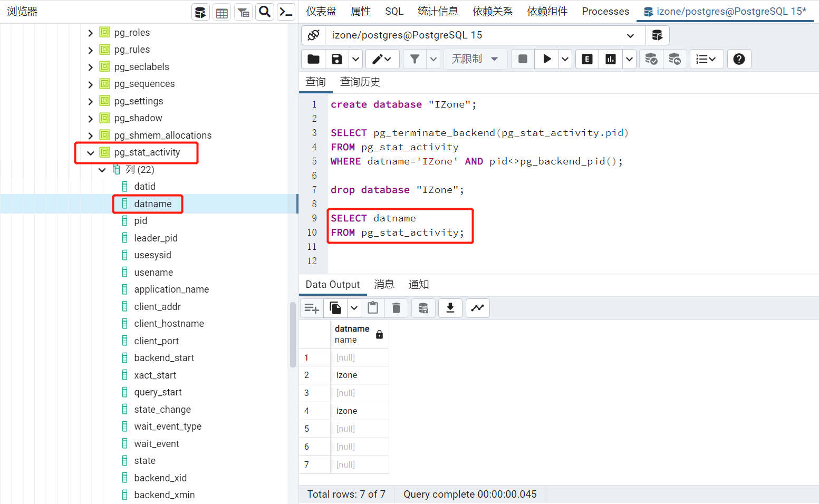The height and width of the screenshot is (504, 819).
Task: Switch to the 属性 tab
Action: (361, 12)
